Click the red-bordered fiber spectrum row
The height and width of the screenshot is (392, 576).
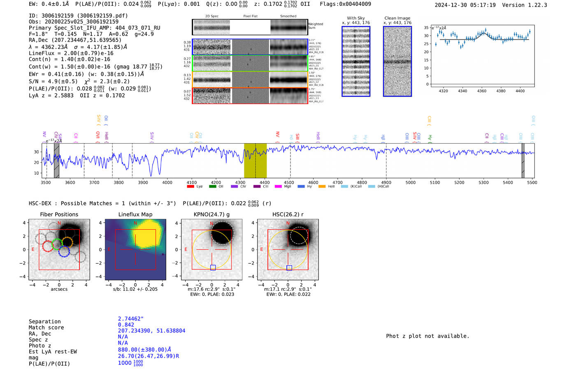(x=250, y=96)
